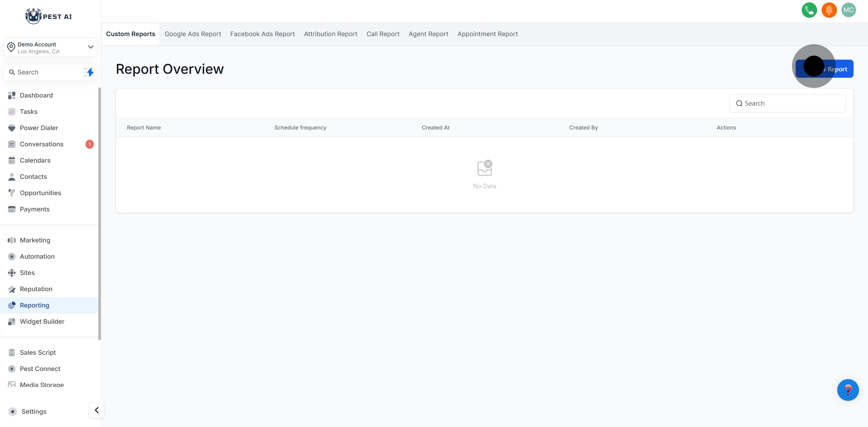Open the Pest Connect page
868x427 pixels.
coord(40,369)
